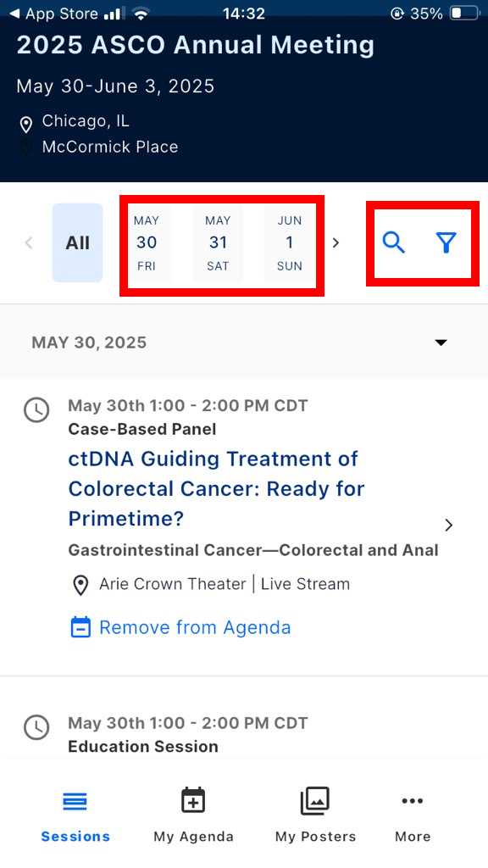Open the session search magnifier
488x868 pixels.
393,242
